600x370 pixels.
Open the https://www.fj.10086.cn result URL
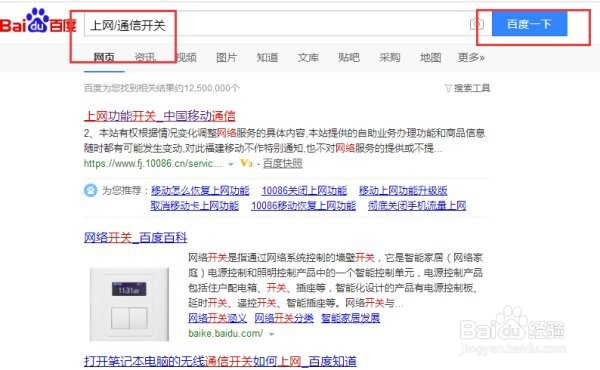click(x=153, y=163)
